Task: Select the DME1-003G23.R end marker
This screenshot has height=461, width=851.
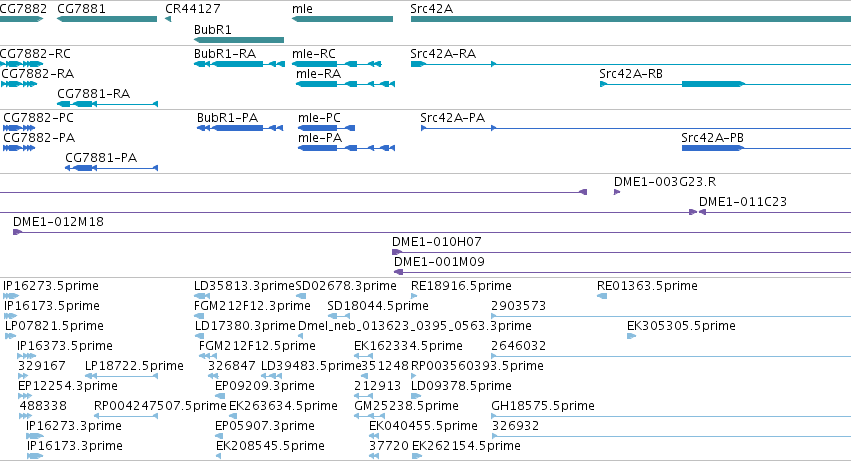Action: point(617,192)
